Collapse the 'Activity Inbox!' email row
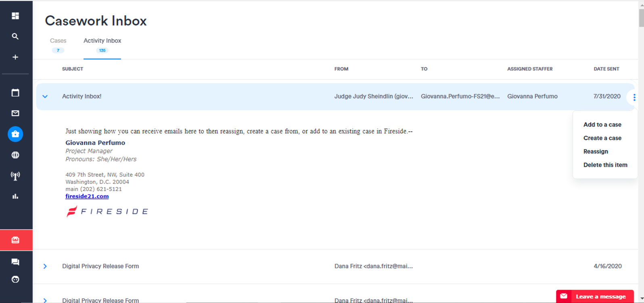Image resolution: width=644 pixels, height=303 pixels. click(45, 96)
